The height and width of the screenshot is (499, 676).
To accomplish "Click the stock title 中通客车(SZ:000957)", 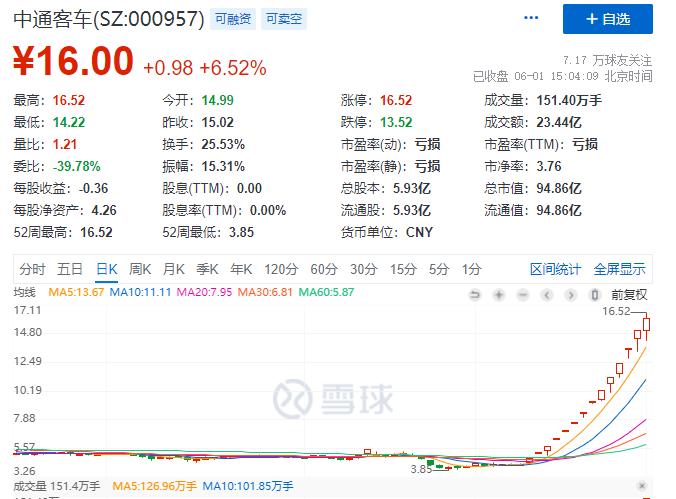I will click(x=109, y=19).
